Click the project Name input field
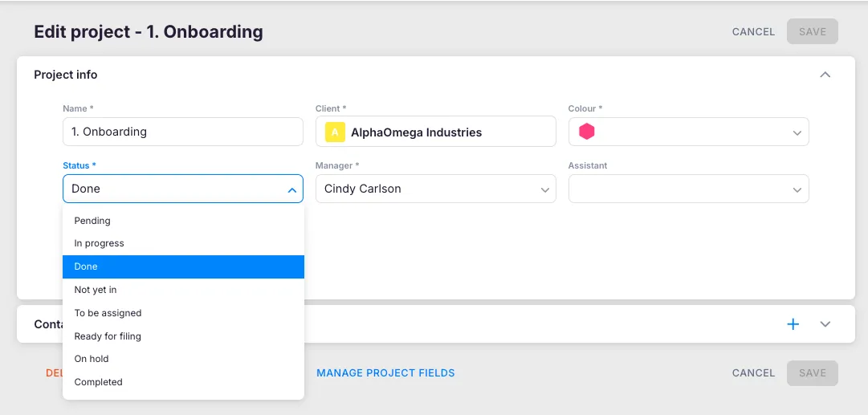Image resolution: width=868 pixels, height=415 pixels. coord(182,132)
